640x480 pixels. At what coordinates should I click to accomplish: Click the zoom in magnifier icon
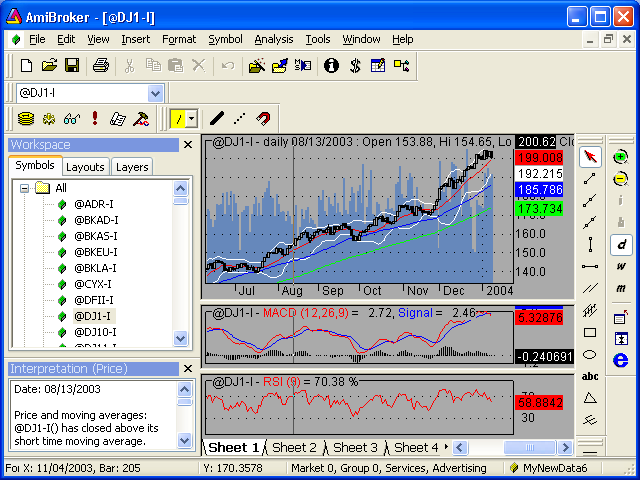coord(621,156)
